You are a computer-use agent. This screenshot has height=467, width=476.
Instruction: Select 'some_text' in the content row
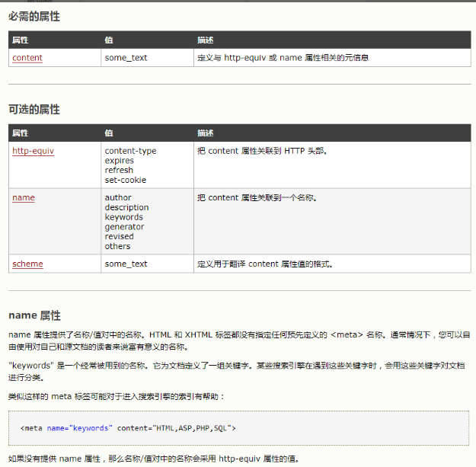pyautogui.click(x=126, y=58)
